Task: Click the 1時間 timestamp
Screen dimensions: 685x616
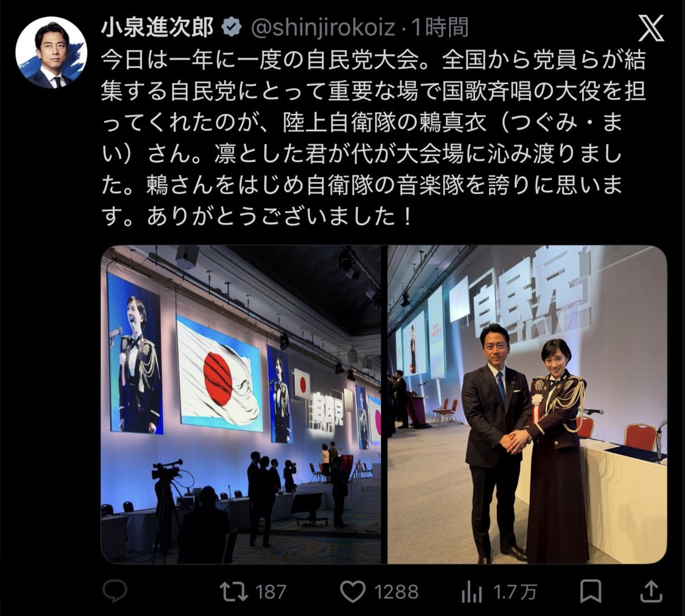Action: click(440, 28)
